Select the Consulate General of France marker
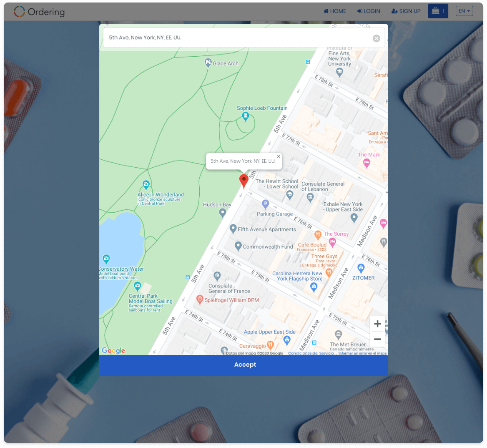 pyautogui.click(x=217, y=276)
